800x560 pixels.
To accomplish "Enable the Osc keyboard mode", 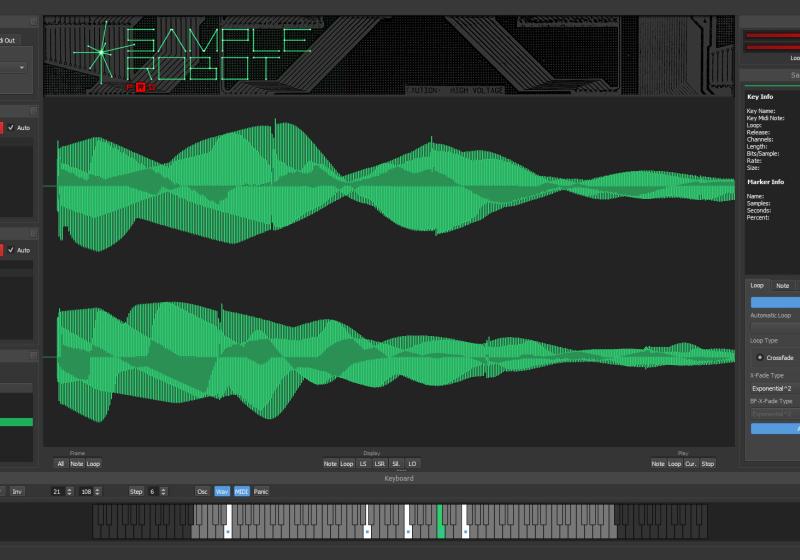I will coord(202,492).
